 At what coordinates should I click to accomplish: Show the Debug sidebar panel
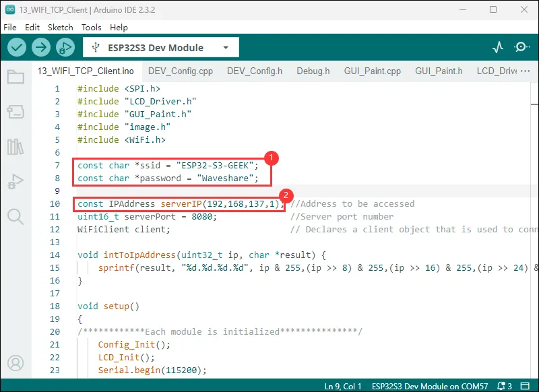click(15, 182)
